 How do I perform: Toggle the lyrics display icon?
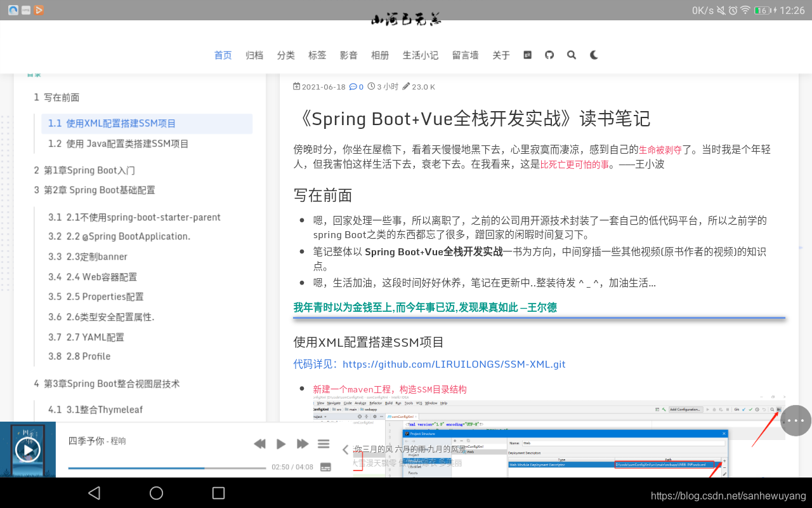click(325, 467)
